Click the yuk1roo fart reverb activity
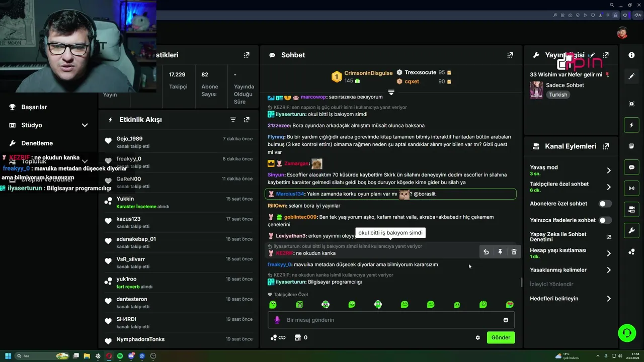Viewport: 644px width, 362px height. (x=179, y=283)
